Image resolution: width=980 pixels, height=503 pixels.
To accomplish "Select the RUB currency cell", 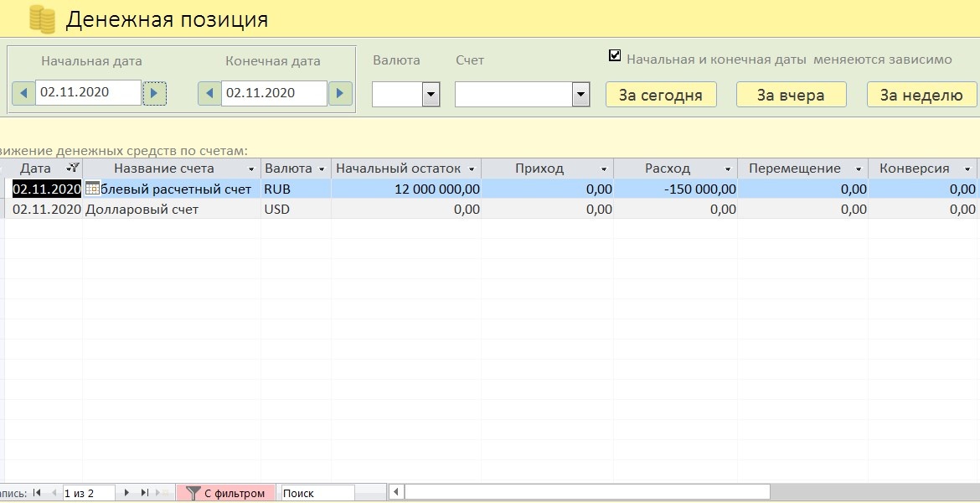I will tap(297, 189).
